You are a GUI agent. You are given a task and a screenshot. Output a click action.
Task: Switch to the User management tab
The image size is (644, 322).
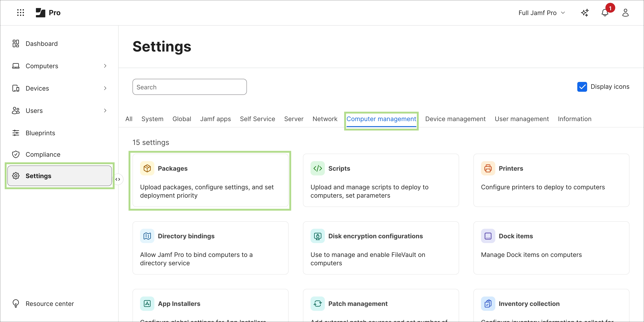(522, 119)
